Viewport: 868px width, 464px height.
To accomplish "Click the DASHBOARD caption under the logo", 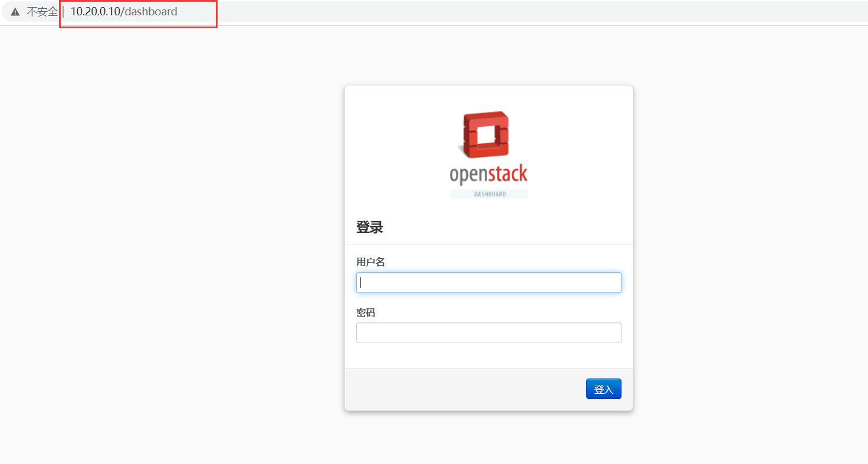I will pos(489,194).
